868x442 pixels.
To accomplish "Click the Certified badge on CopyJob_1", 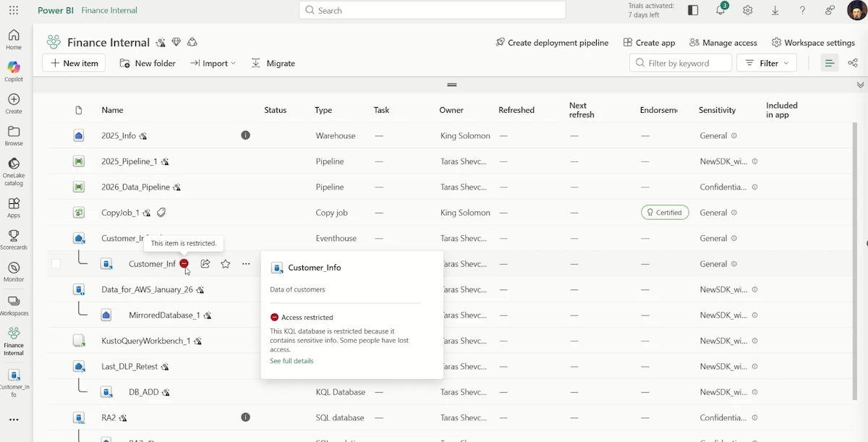I will click(x=664, y=213).
